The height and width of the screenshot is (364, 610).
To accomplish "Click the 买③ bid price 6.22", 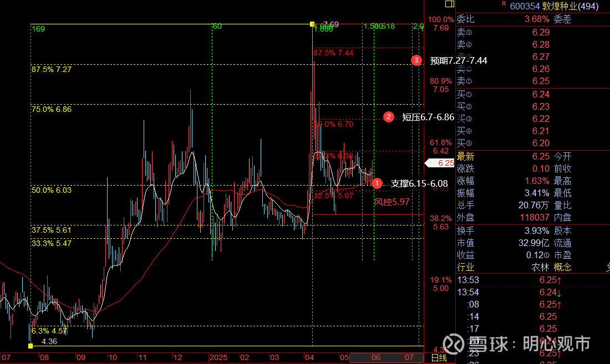I will (541, 119).
